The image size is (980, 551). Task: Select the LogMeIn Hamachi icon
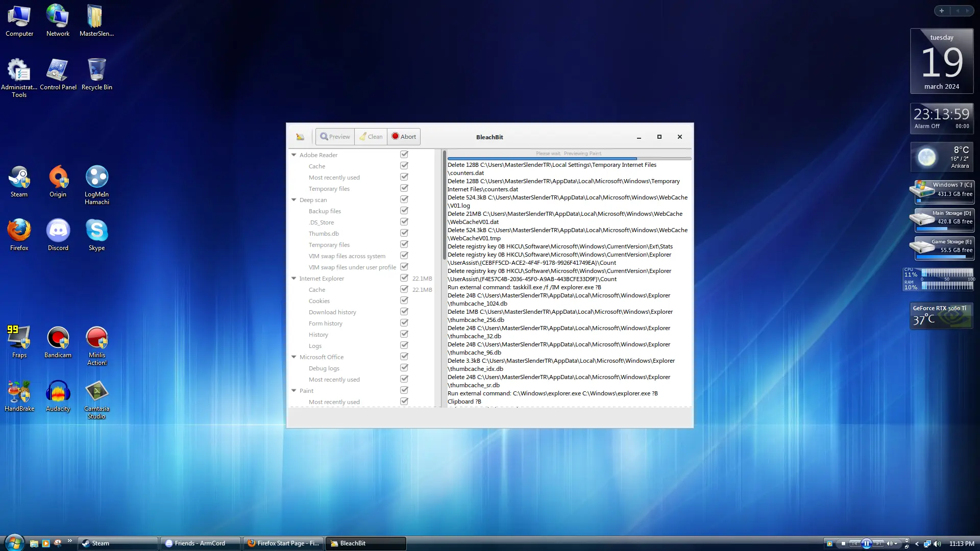coord(97,185)
